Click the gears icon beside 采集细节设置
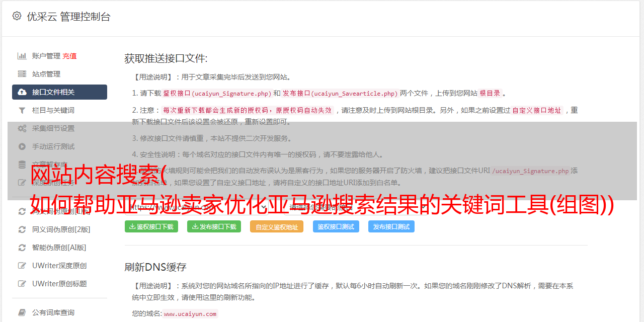Image resolution: width=644 pixels, height=322 pixels. pos(22,128)
